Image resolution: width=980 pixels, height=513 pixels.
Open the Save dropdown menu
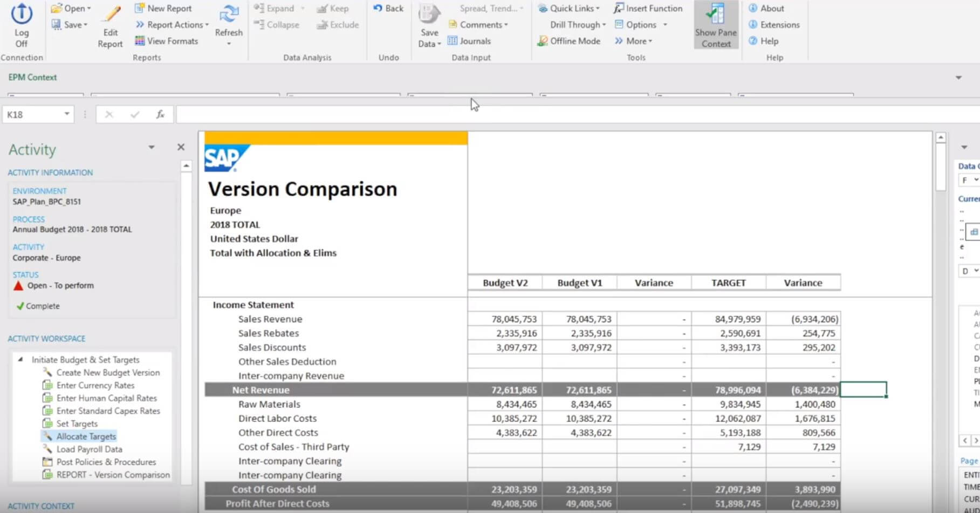tap(69, 25)
